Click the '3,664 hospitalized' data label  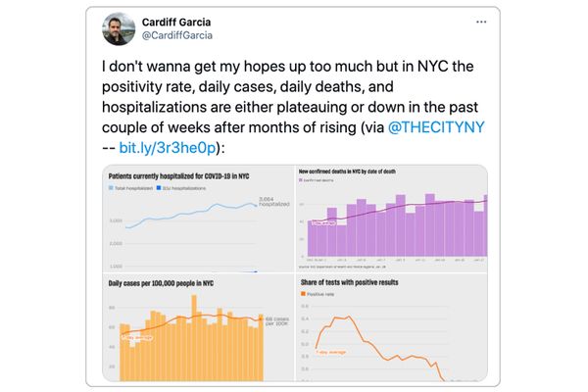(x=273, y=203)
